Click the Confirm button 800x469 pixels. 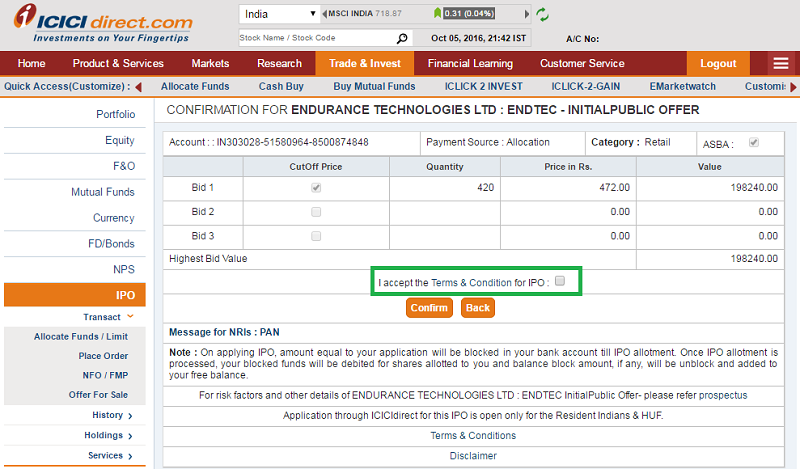(429, 308)
